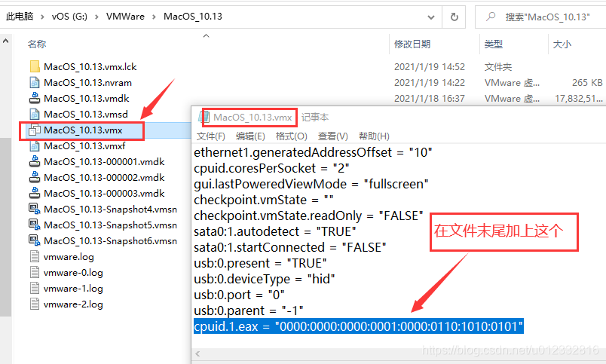The height and width of the screenshot is (364, 606).
Task: Click the vmware-0.log file icon
Action: point(35,272)
